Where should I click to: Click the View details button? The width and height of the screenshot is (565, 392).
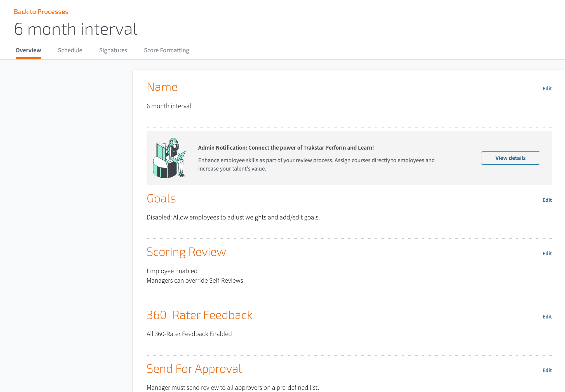tap(510, 158)
